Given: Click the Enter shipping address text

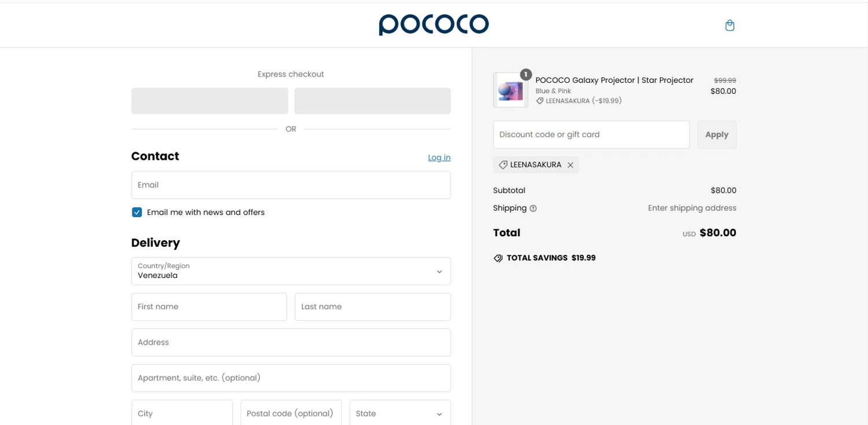Looking at the screenshot, I should pos(692,208).
